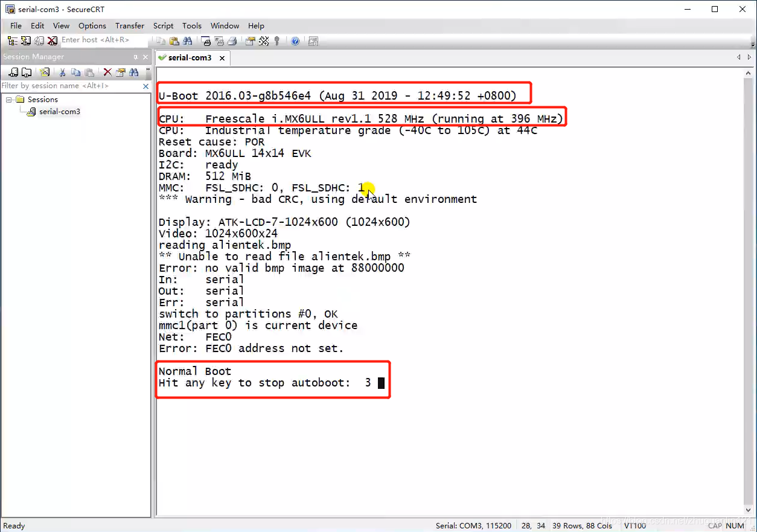Click the last icon on main toolbar
The height and width of the screenshot is (532, 757).
(313, 41)
